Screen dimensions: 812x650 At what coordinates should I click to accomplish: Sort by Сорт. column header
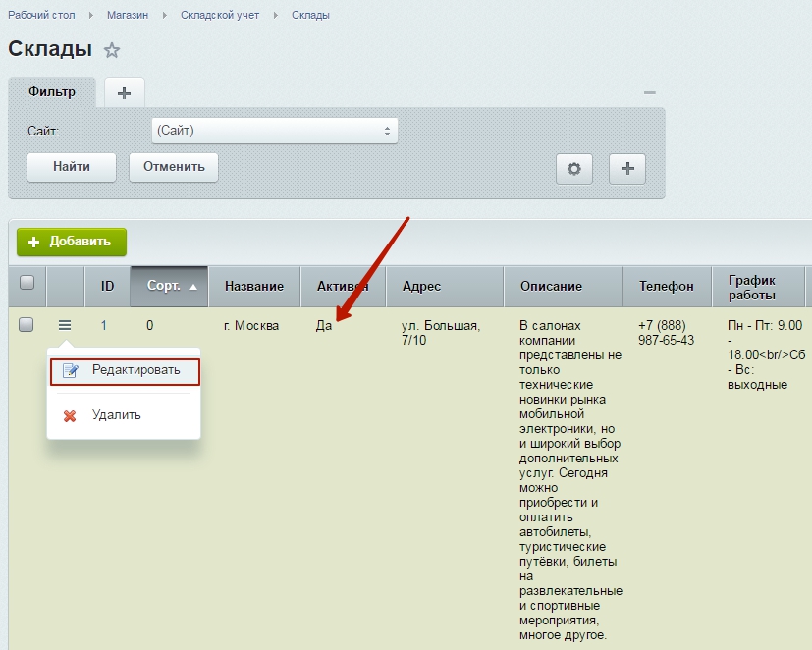click(x=169, y=286)
